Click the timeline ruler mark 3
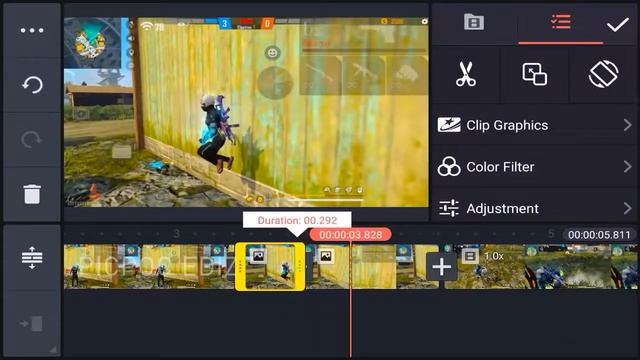 click(x=176, y=233)
